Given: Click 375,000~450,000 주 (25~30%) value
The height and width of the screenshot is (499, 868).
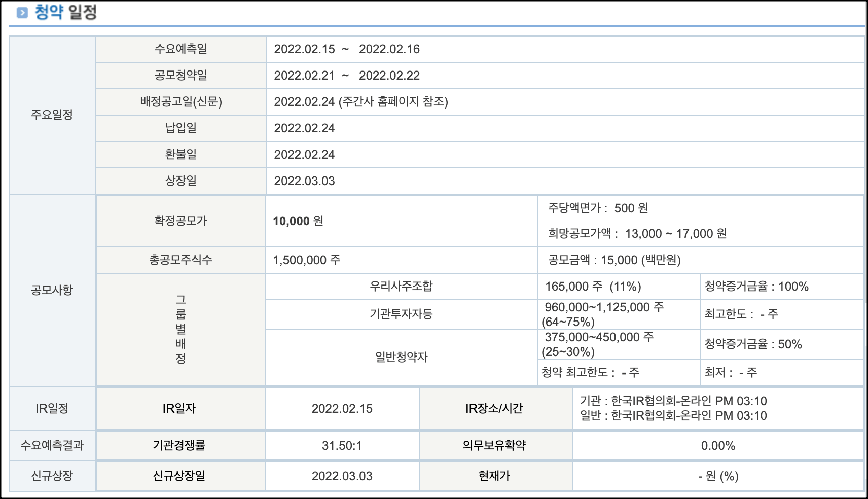Looking at the screenshot, I should coord(598,344).
